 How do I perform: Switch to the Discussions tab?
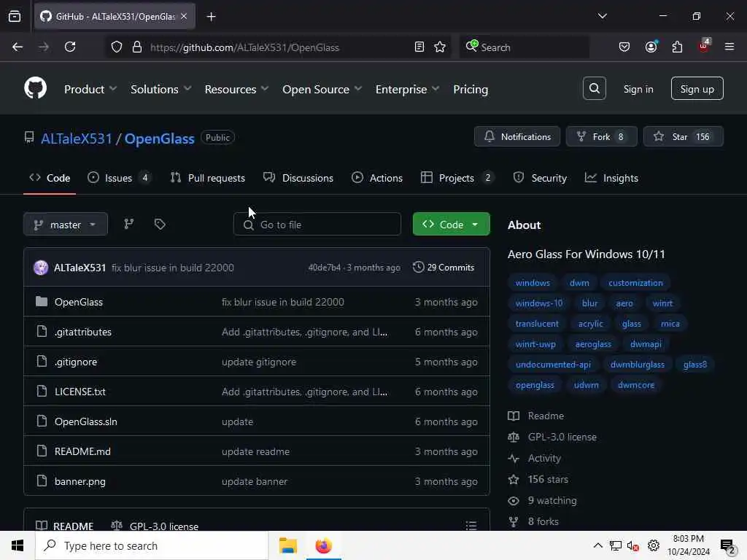298,178
